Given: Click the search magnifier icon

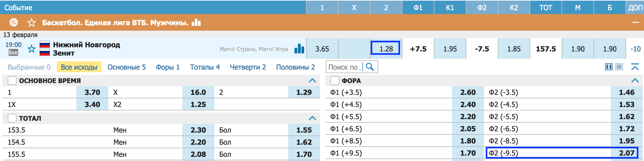Looking at the screenshot, I should click(370, 67).
